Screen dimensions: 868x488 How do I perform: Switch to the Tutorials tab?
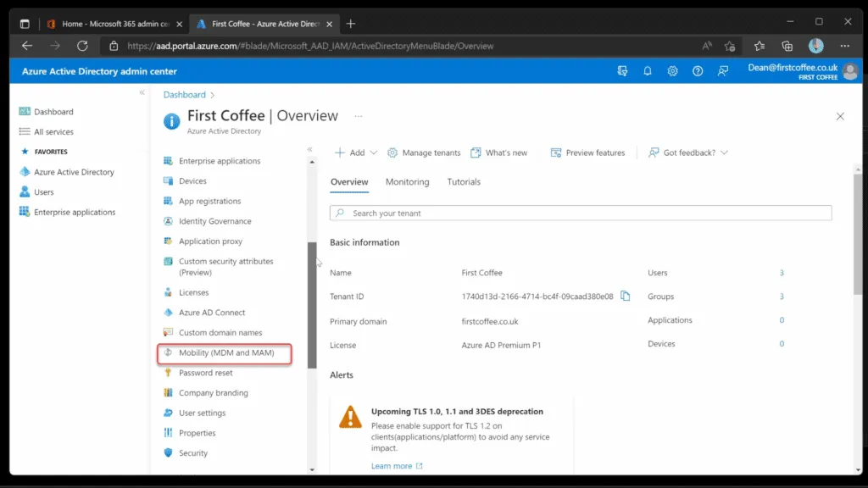(464, 182)
